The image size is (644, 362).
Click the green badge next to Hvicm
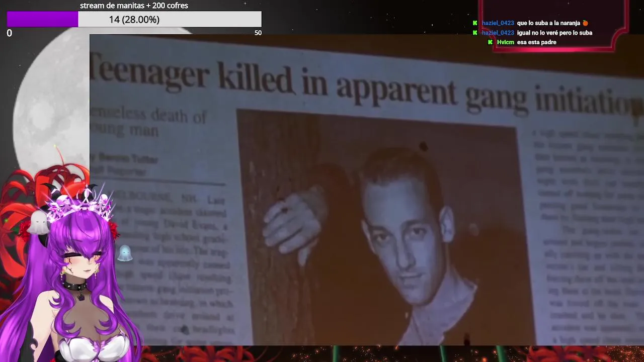pos(490,42)
